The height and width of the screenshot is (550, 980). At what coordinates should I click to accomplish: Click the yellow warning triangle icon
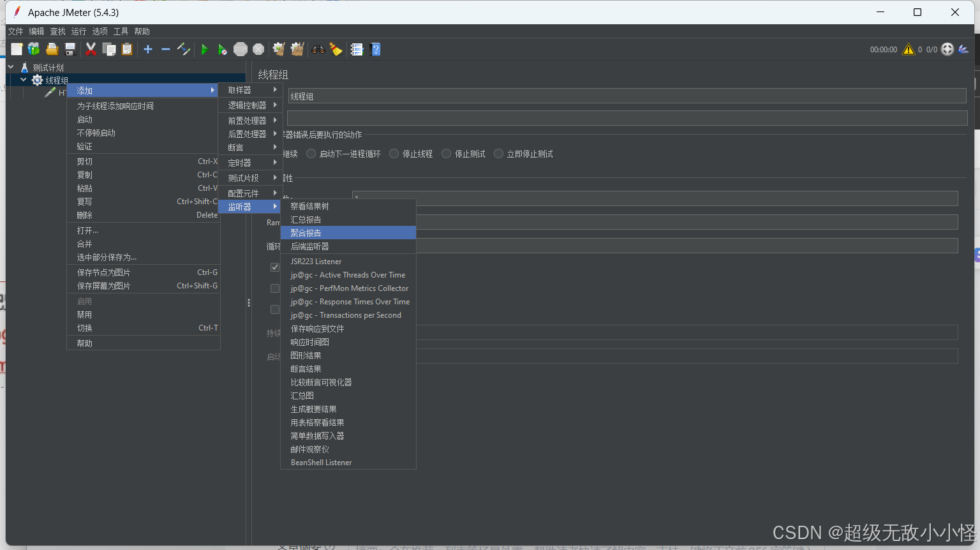point(909,49)
